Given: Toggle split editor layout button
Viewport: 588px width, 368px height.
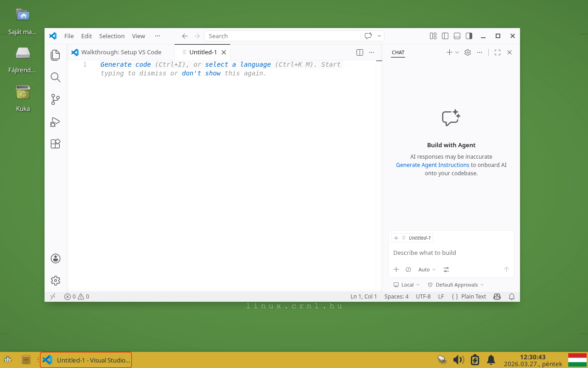Looking at the screenshot, I should click(359, 52).
